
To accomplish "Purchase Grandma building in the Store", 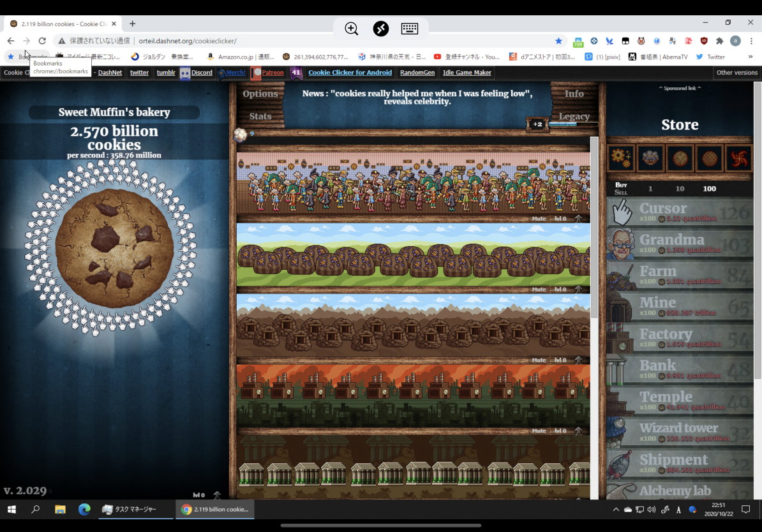I will 680,244.
